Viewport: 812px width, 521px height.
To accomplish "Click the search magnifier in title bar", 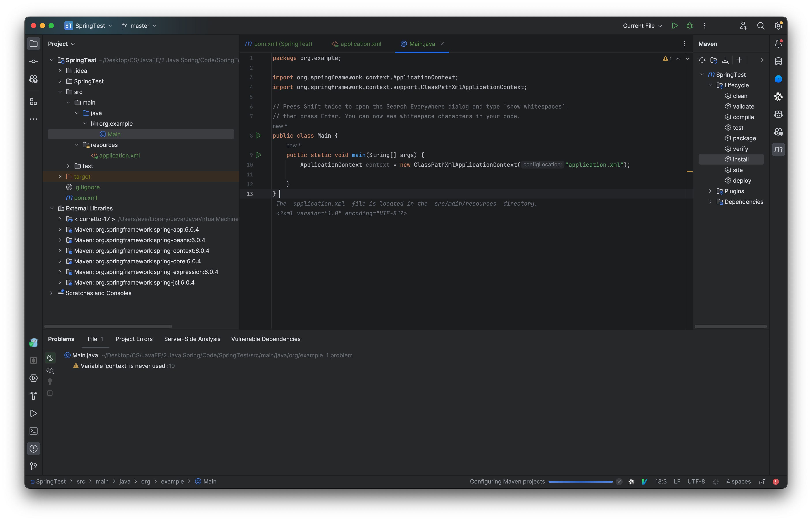I will (x=761, y=25).
